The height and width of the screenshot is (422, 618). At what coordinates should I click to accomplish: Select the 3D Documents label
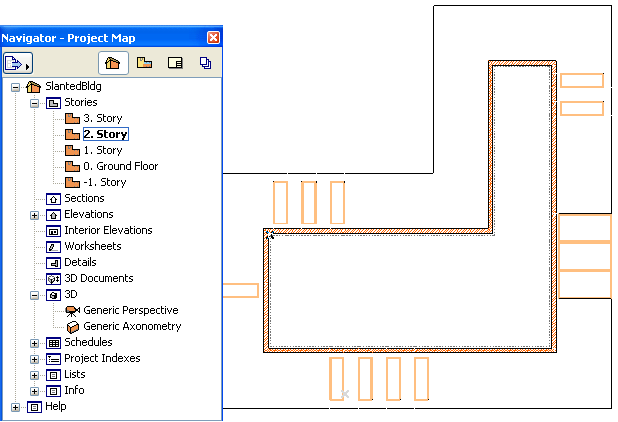[x=99, y=278]
